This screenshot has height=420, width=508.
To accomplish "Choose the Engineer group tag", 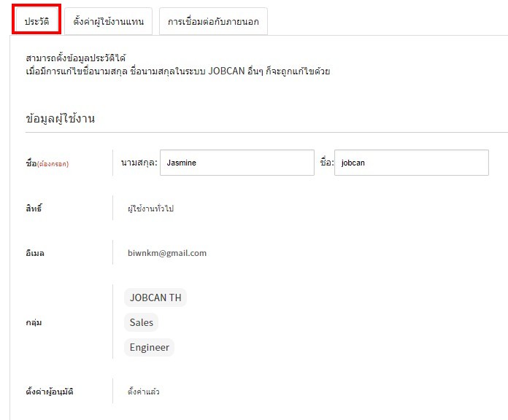I will click(149, 347).
